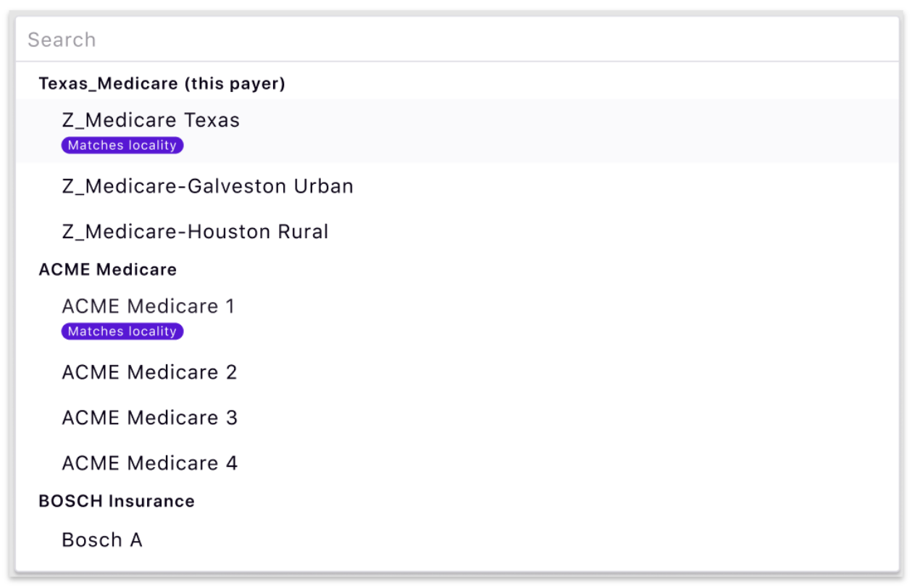Image resolution: width=923 pixels, height=588 pixels.
Task: Select Z_Medicare Texas option
Action: (x=457, y=130)
